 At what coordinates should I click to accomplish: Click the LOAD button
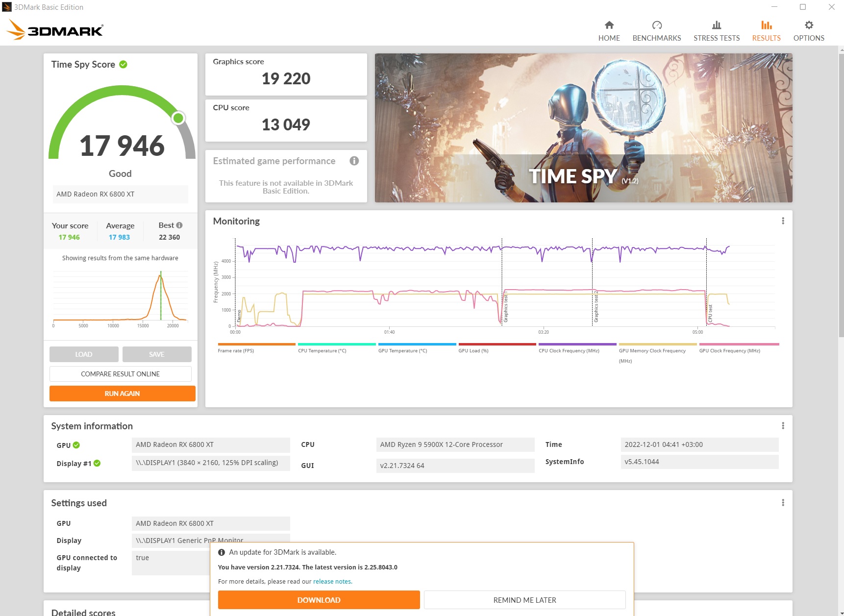(84, 354)
